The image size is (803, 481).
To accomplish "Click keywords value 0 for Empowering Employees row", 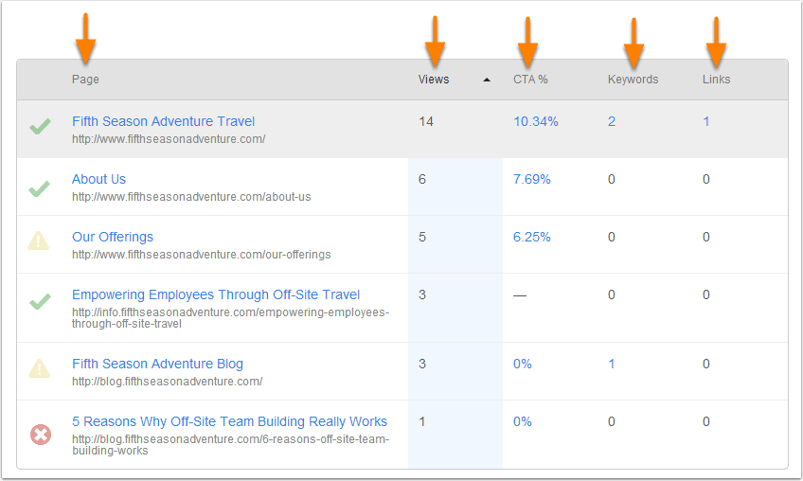I will click(611, 295).
